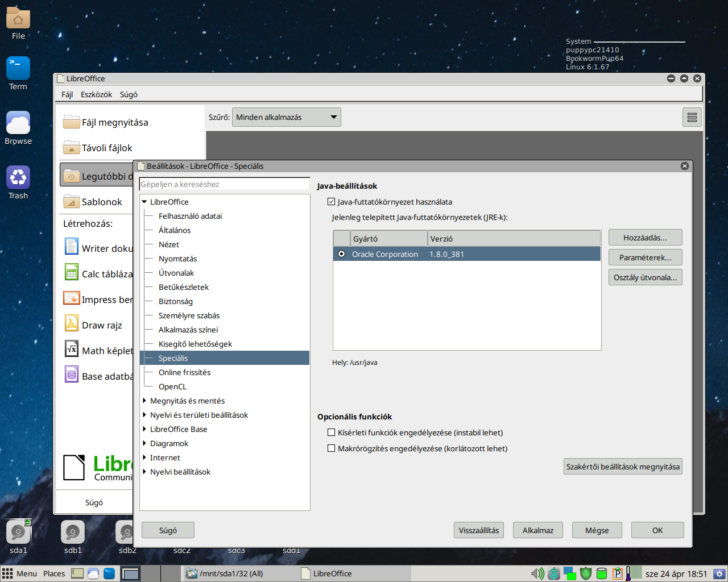This screenshot has width=728, height=582.
Task: Select Alkalmazás színei in settings tree
Action: click(x=188, y=330)
